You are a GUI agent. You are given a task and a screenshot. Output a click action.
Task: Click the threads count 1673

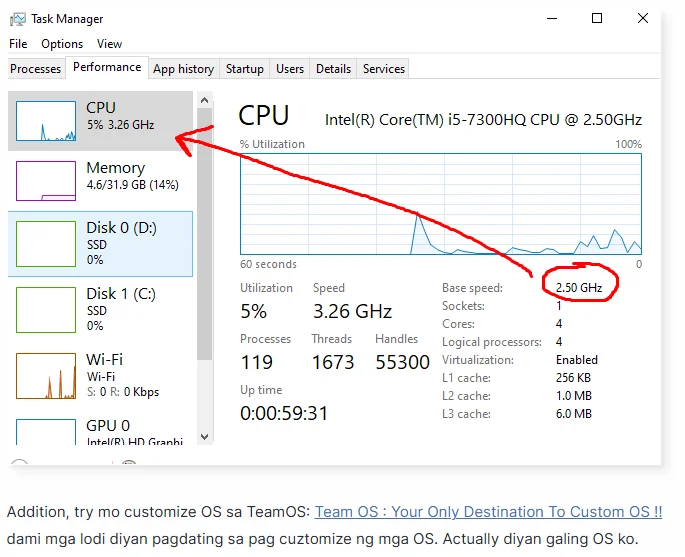pyautogui.click(x=333, y=362)
